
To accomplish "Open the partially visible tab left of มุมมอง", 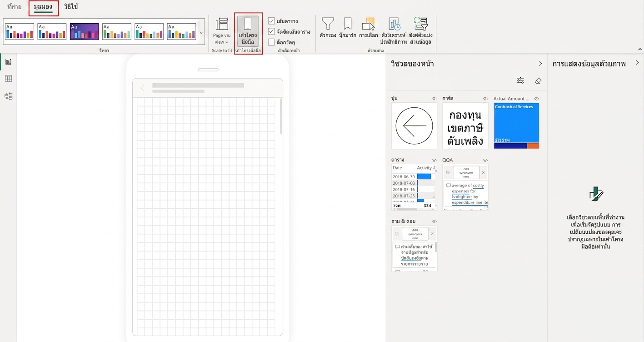I will click(15, 7).
